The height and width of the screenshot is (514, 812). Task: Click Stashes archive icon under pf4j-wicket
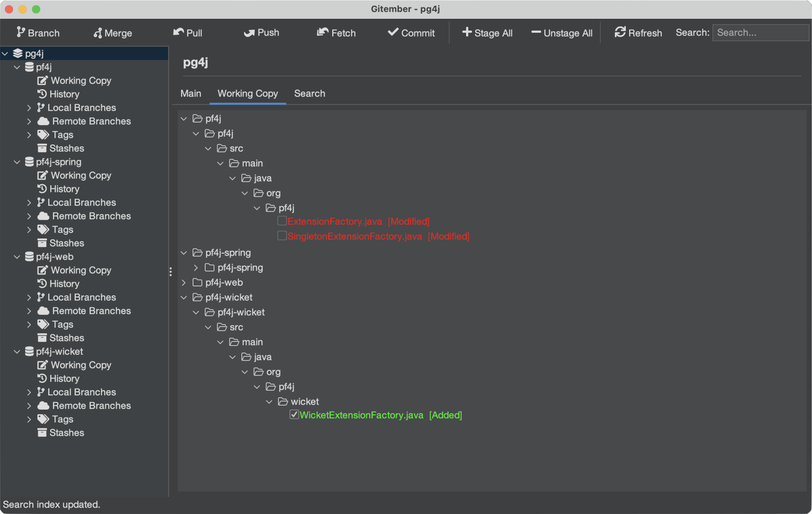click(42, 433)
